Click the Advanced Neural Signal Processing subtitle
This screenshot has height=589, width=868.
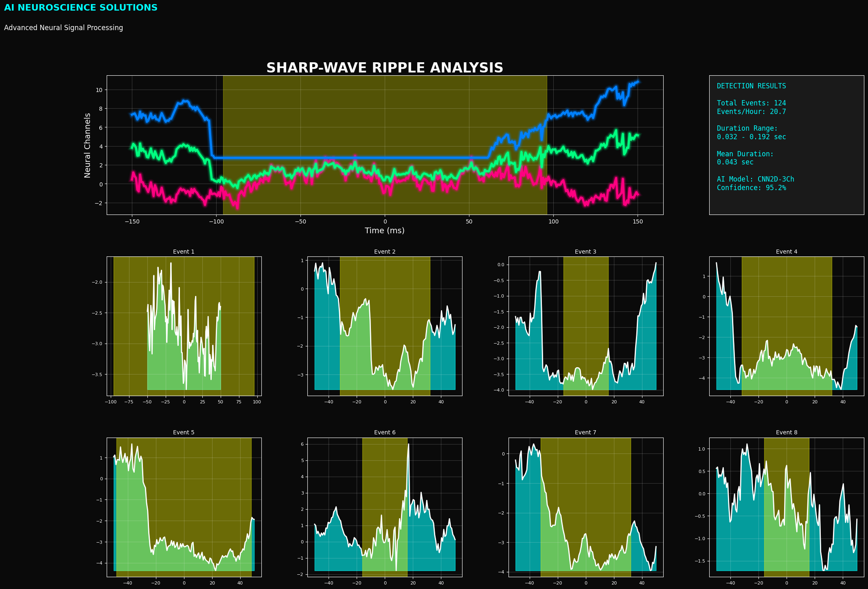click(x=64, y=28)
